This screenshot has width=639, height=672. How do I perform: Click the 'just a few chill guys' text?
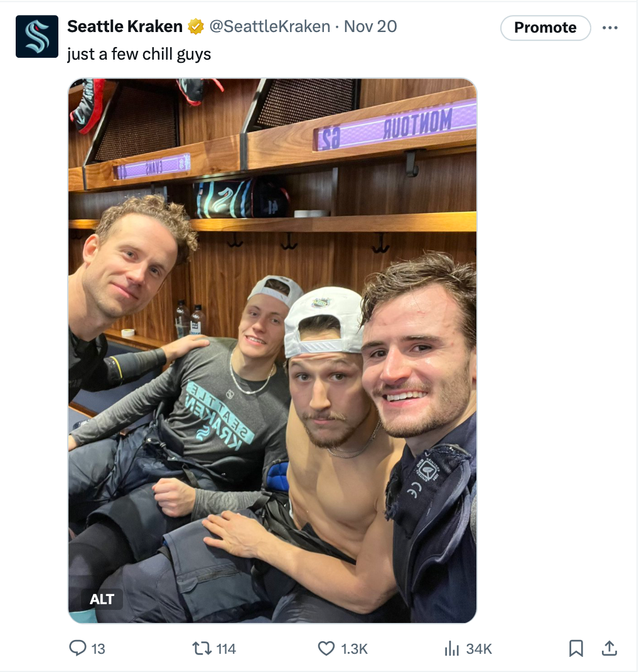click(139, 55)
